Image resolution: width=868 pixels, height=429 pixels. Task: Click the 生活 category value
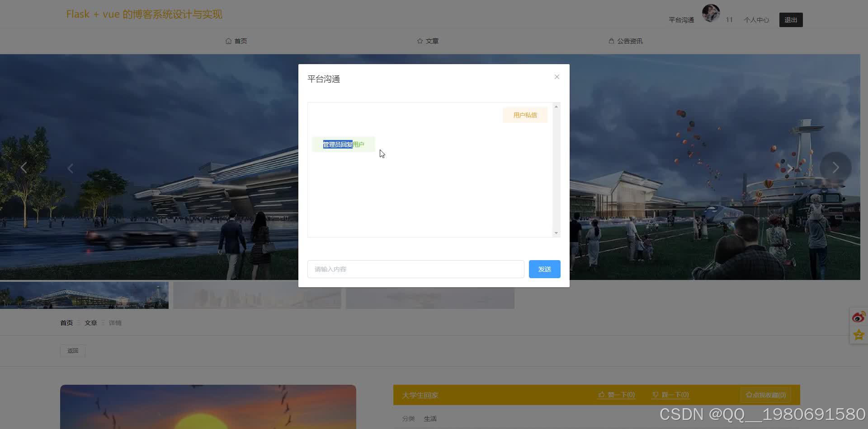pyautogui.click(x=430, y=419)
